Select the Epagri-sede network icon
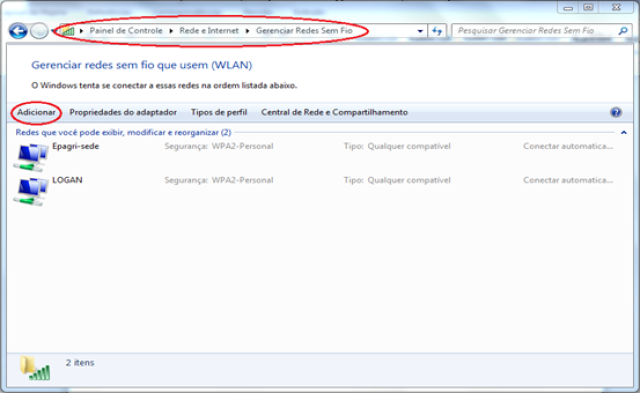 pos(31,158)
